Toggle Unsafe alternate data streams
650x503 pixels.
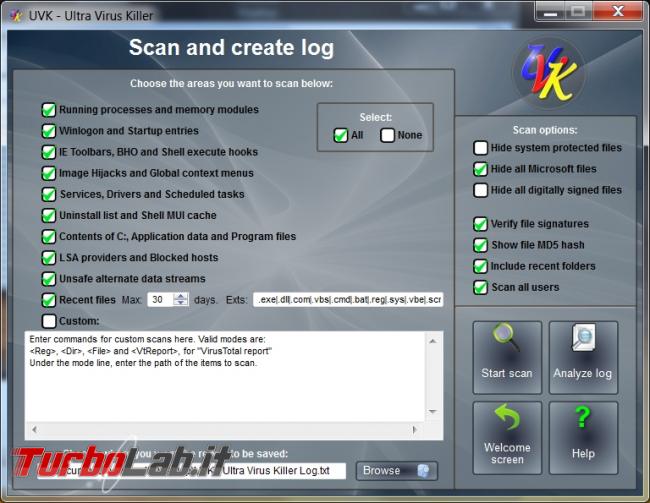pos(49,279)
